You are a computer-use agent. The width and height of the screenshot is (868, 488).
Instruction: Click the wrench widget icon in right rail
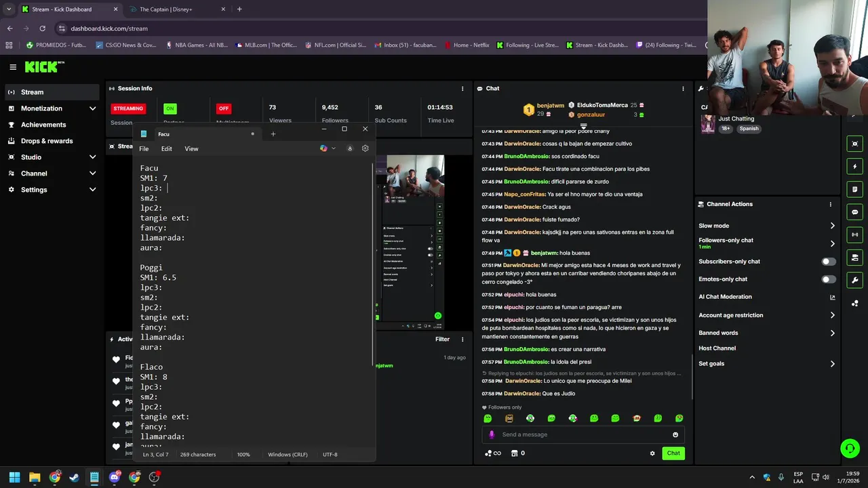click(854, 280)
